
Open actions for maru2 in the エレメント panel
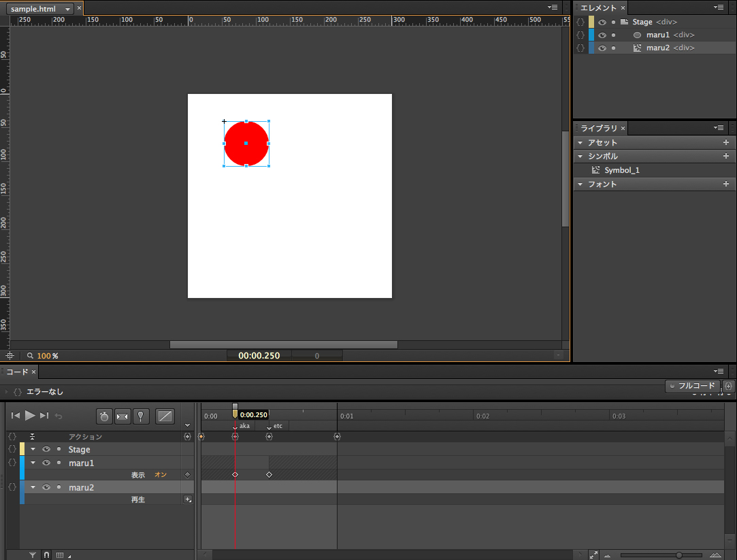pyautogui.click(x=581, y=48)
